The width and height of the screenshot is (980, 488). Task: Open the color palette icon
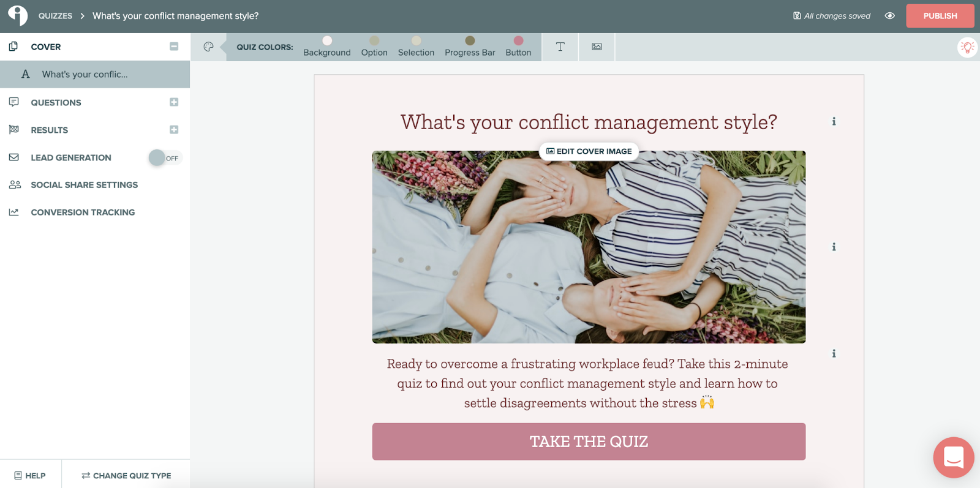(208, 47)
